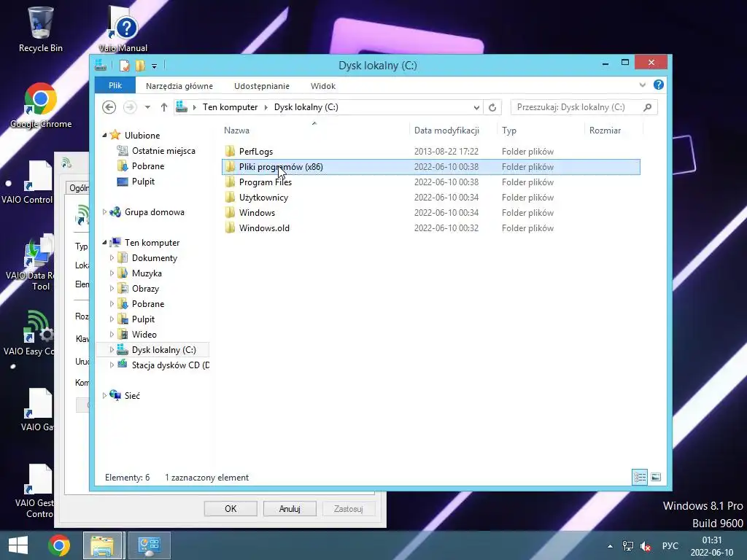Open VAIO Control desktop shortcut
Viewport: 747px width, 560px height.
click(x=28, y=183)
